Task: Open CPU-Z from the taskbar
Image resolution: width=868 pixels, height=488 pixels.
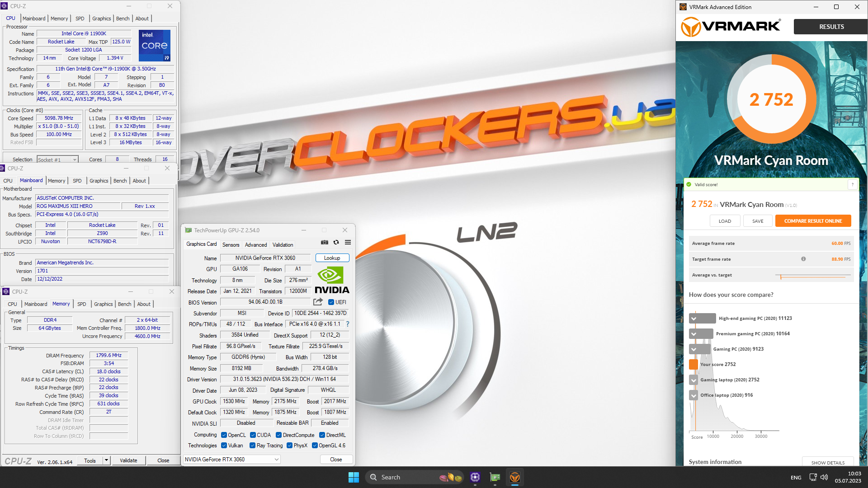Action: (x=475, y=477)
